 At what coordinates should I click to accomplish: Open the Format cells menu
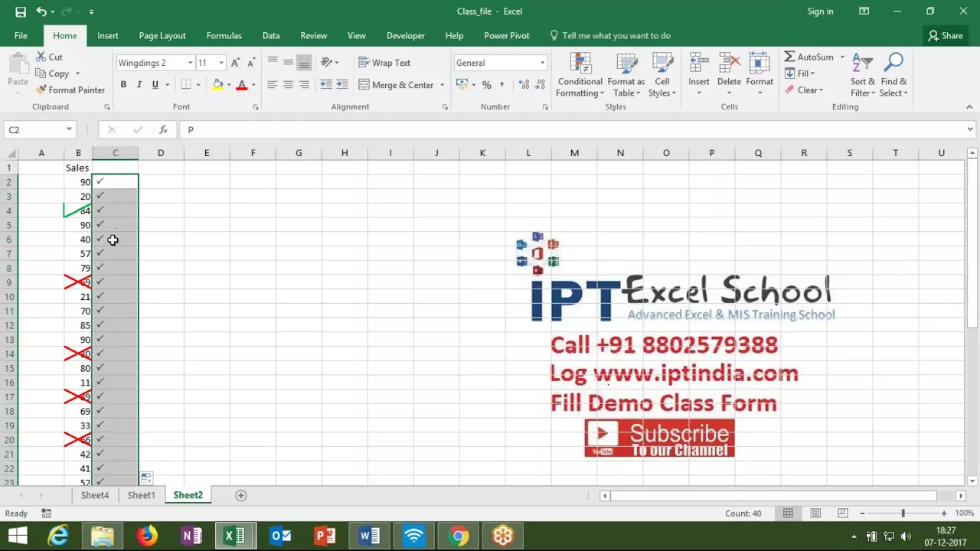point(759,75)
